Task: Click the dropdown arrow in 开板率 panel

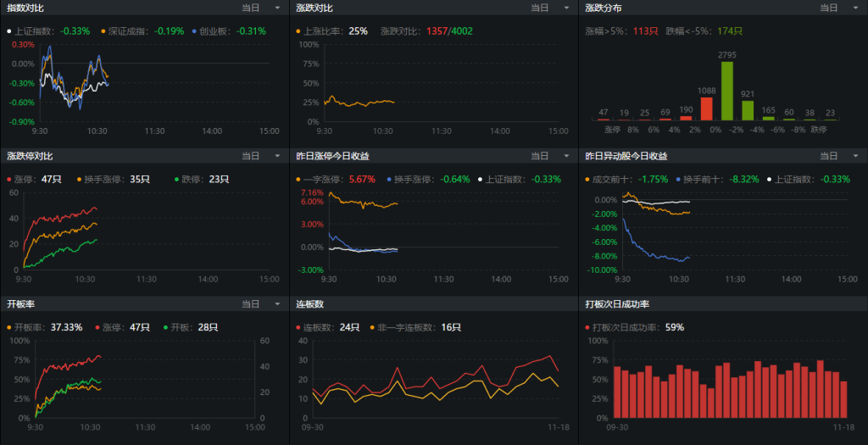Action: click(x=276, y=304)
